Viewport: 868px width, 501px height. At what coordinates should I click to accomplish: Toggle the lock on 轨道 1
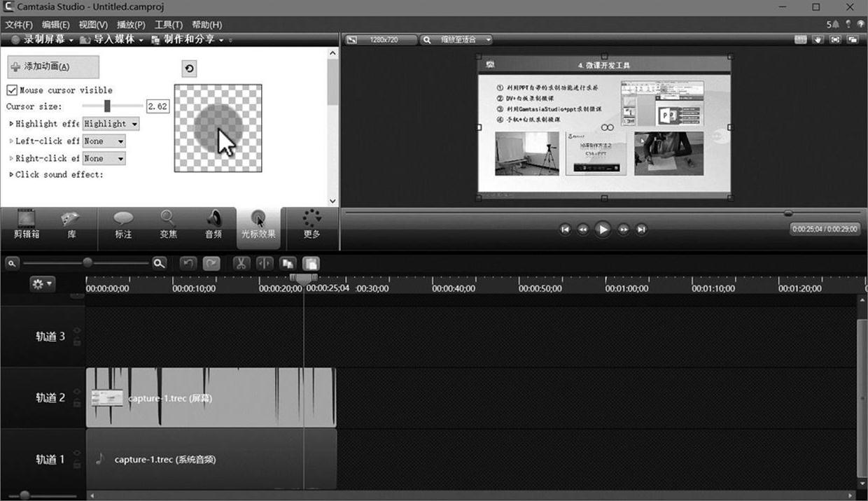click(x=77, y=465)
